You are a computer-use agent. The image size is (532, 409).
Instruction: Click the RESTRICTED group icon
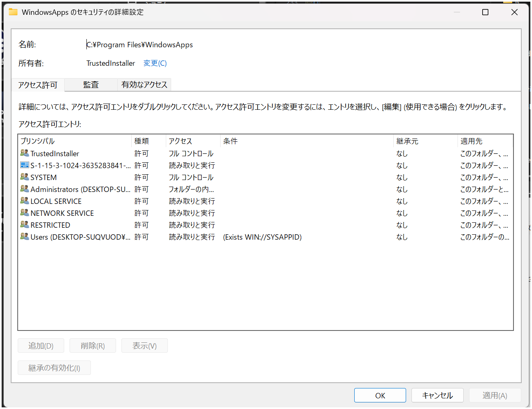24,225
